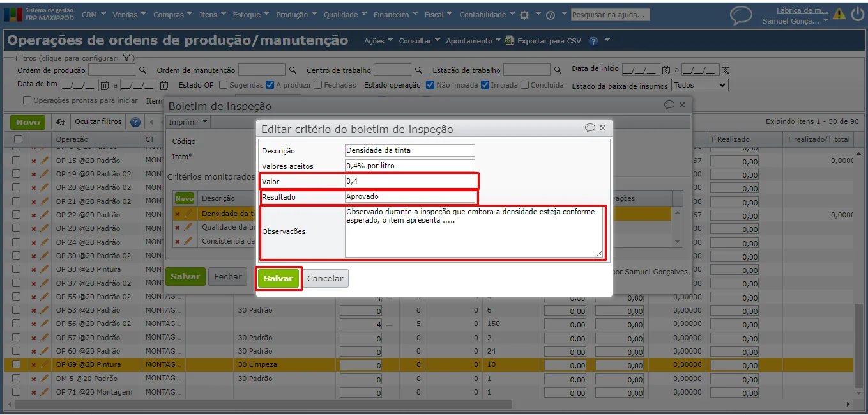Open Estado da baixa de insumos dropdown
Viewport: 868px width, 415px height.
pos(700,85)
